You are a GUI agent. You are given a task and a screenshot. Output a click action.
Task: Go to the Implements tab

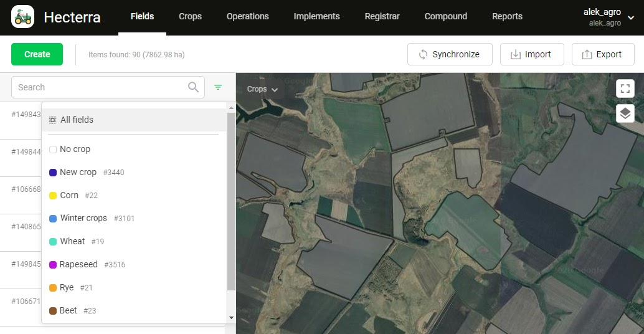316,17
